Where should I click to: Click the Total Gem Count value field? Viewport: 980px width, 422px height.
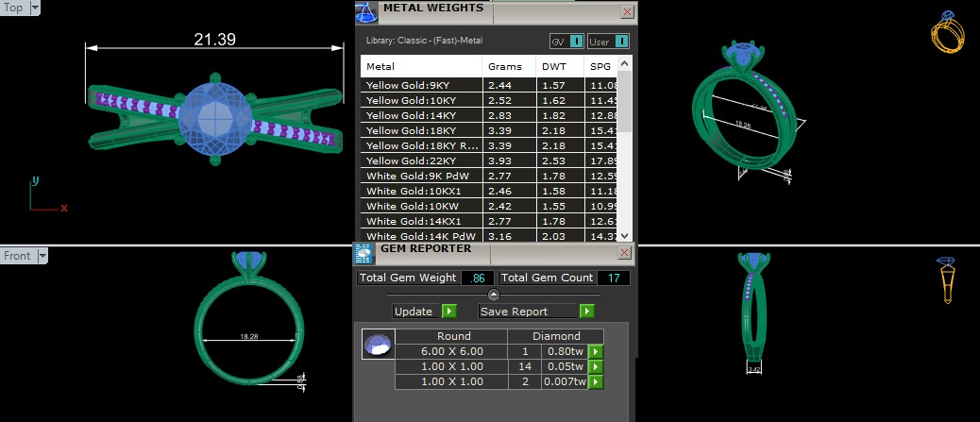coord(614,279)
